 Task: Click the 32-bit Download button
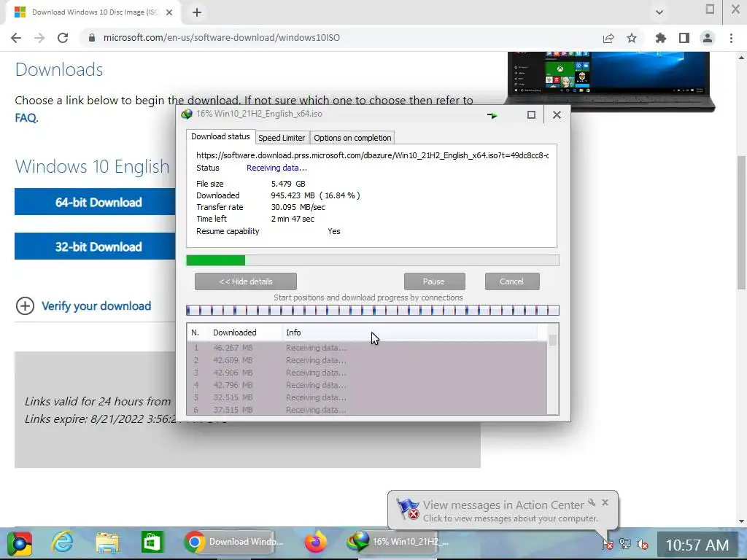pos(96,246)
